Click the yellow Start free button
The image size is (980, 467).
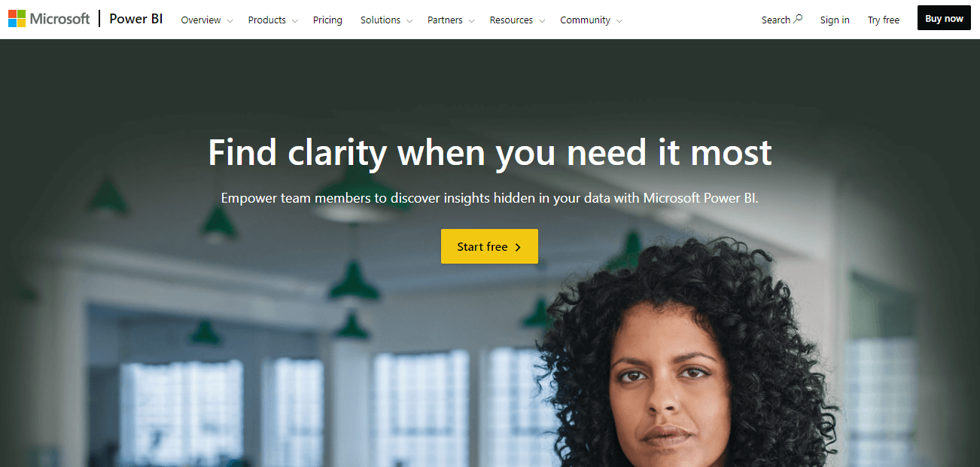[489, 246]
